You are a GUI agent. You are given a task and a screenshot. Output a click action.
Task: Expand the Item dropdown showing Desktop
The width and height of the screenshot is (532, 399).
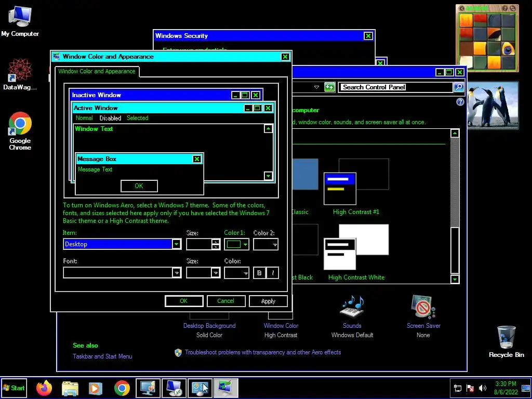[x=177, y=244]
